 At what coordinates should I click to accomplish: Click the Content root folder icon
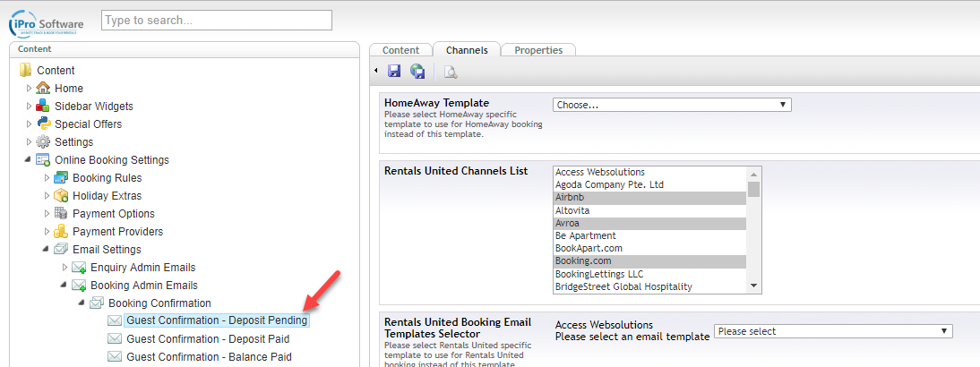(26, 70)
